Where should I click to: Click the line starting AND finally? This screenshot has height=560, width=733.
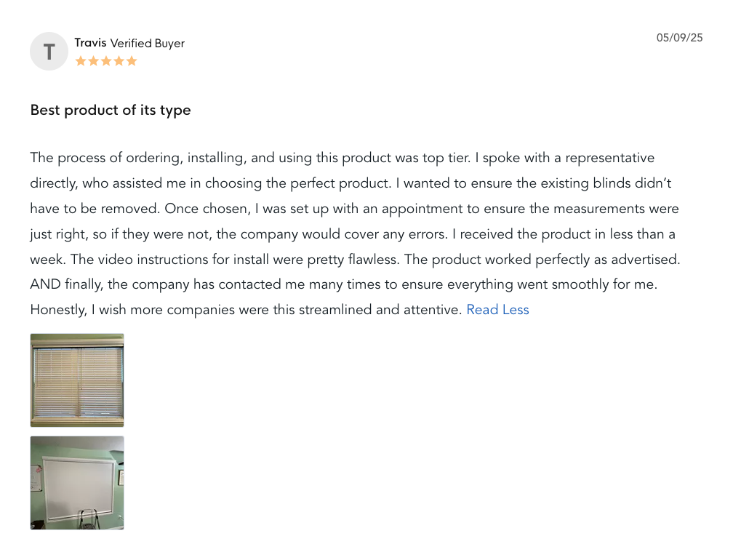tap(343, 284)
